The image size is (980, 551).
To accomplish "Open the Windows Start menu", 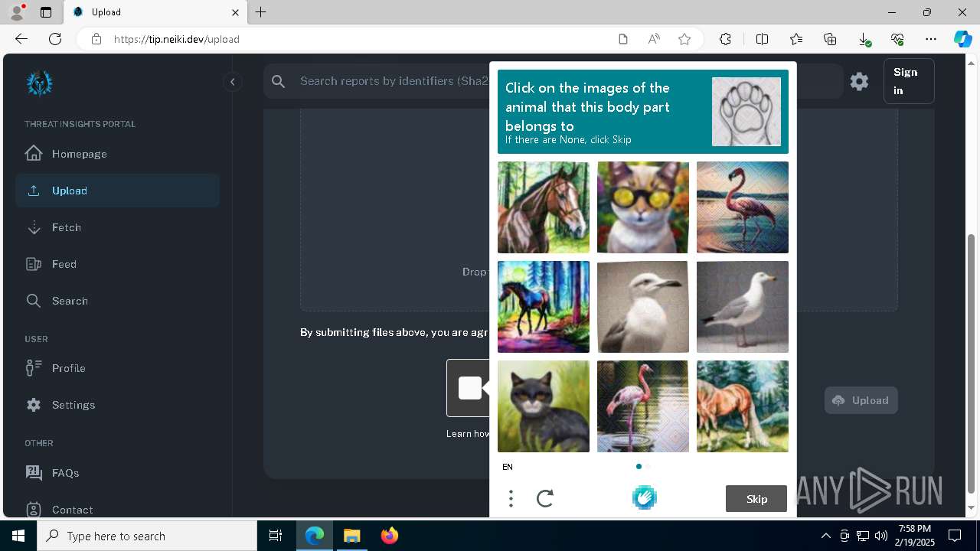I will pyautogui.click(x=18, y=536).
